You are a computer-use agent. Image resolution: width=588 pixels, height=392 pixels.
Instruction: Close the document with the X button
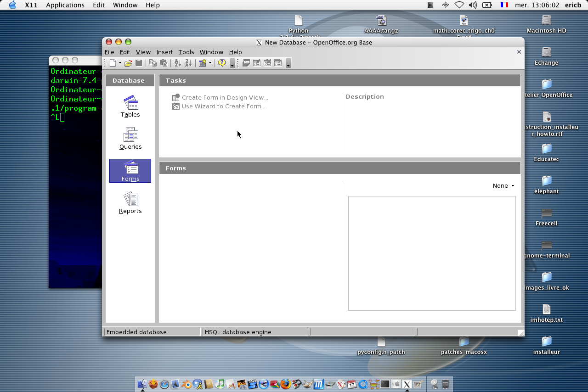point(519,52)
